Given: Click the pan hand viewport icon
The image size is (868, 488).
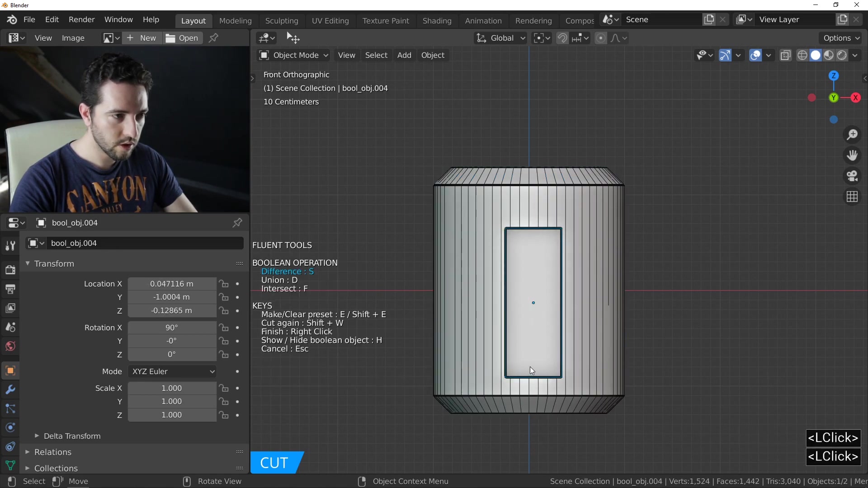Looking at the screenshot, I should click(x=852, y=155).
